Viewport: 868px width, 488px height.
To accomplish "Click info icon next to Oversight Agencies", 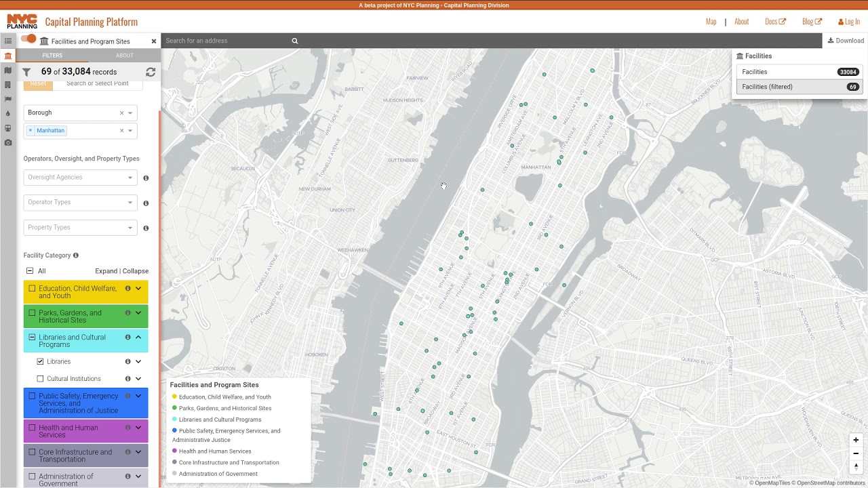I will click(146, 178).
